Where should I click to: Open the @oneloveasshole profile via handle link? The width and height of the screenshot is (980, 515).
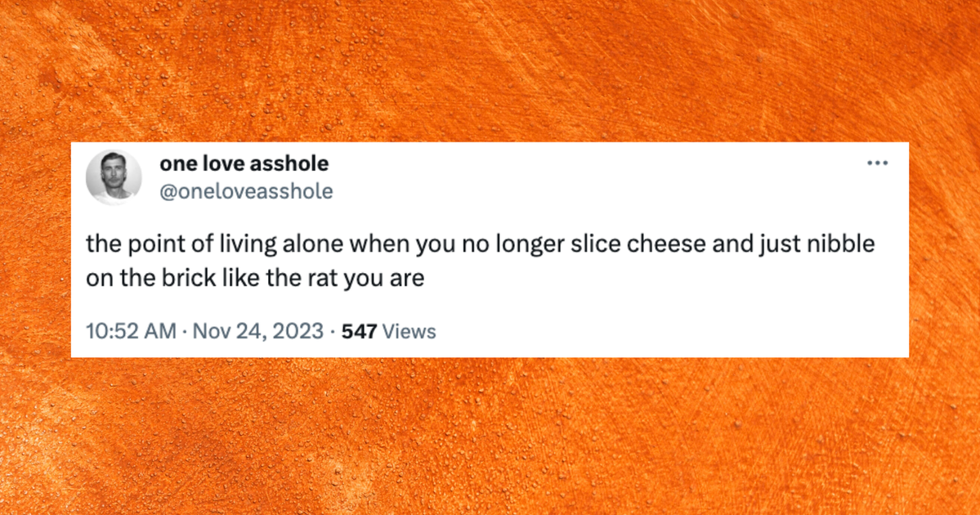tap(247, 190)
